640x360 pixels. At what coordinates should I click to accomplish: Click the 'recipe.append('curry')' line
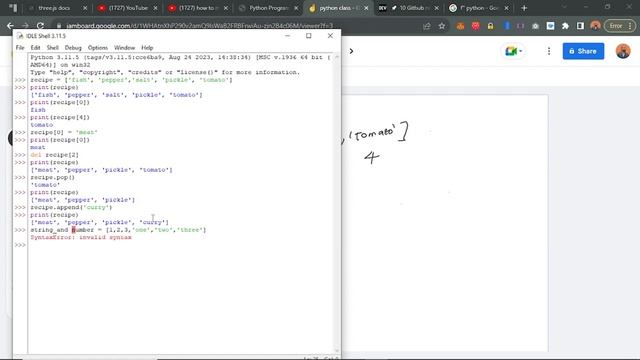(71, 207)
